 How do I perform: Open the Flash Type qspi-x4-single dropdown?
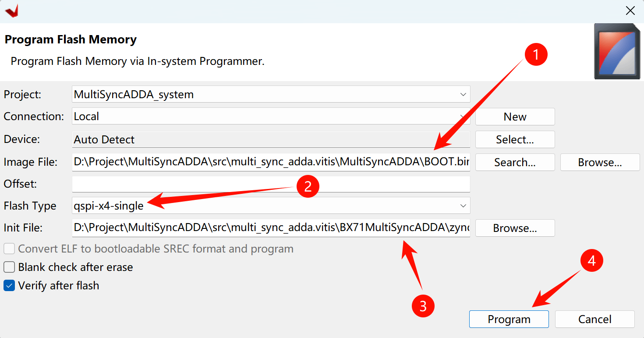click(x=463, y=206)
